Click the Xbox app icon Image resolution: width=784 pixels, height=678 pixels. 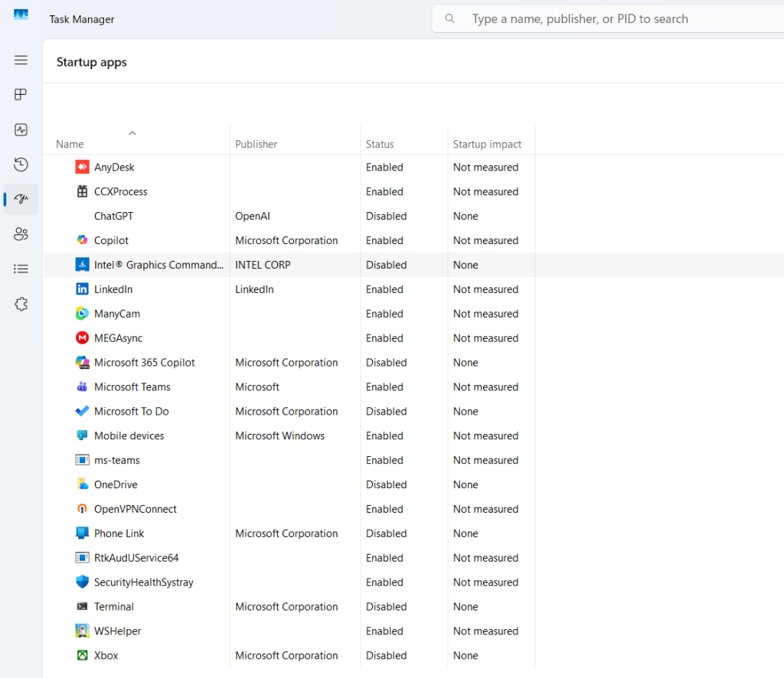82,655
